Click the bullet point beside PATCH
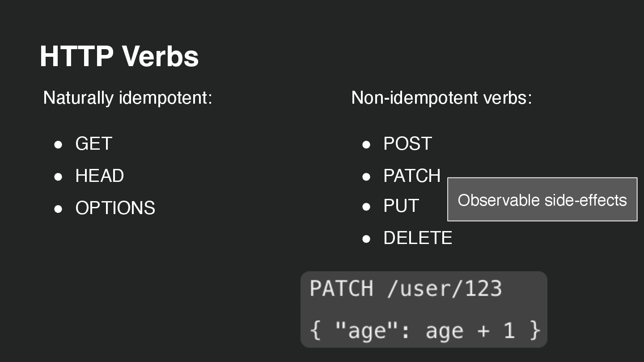Image resolution: width=644 pixels, height=362 pixels. tap(366, 177)
